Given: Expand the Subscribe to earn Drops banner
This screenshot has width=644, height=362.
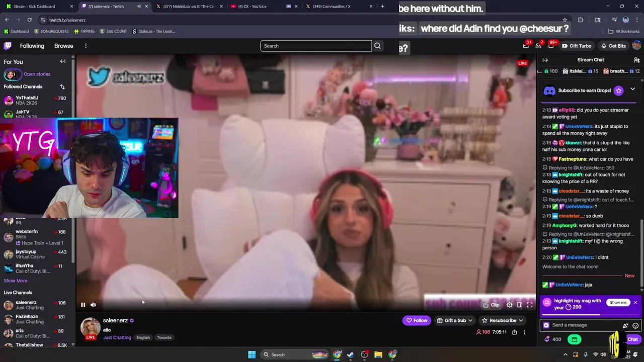Looking at the screenshot, I should pos(632,89).
